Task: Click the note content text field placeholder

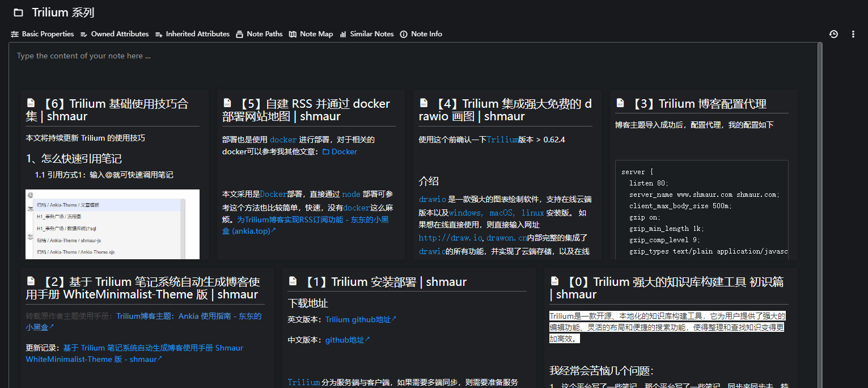Action: coord(84,56)
